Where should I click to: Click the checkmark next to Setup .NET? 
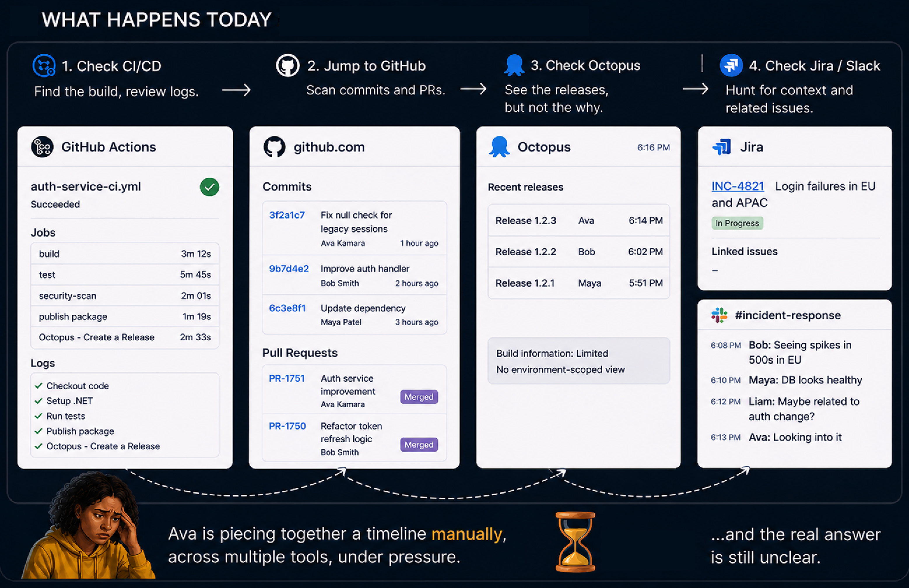click(x=38, y=401)
